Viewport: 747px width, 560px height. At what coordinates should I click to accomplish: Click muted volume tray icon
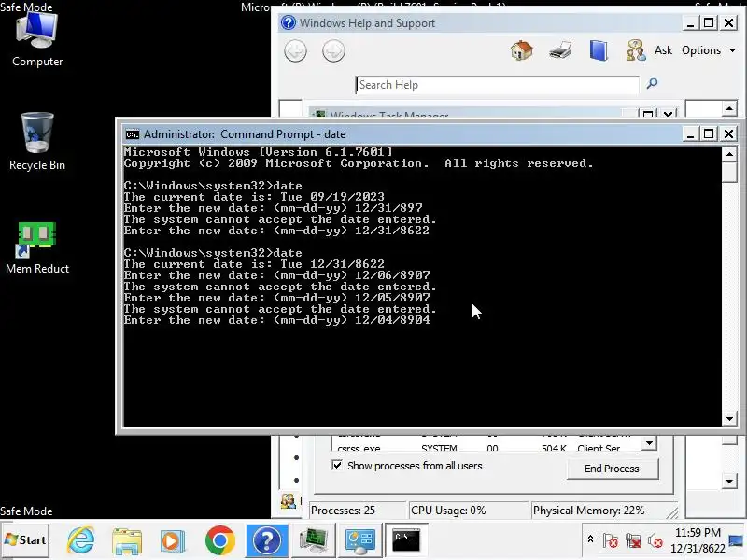point(655,540)
